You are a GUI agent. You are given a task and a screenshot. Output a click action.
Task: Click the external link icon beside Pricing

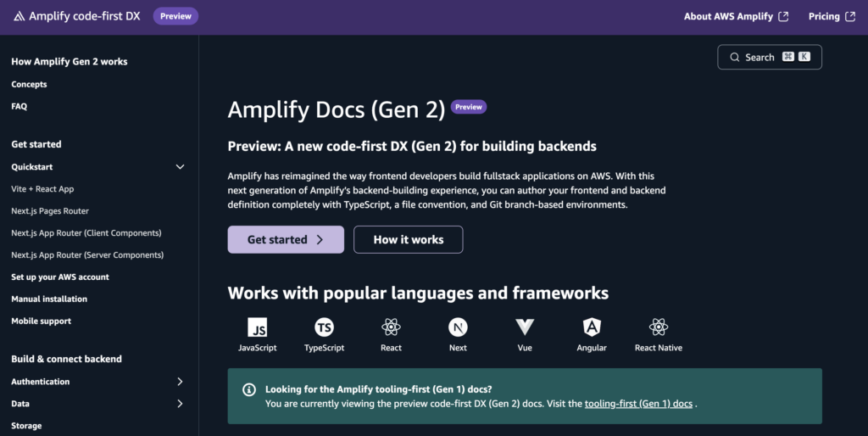coord(850,17)
